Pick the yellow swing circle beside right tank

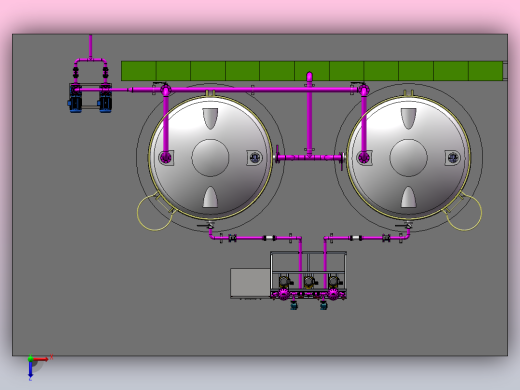464,213
